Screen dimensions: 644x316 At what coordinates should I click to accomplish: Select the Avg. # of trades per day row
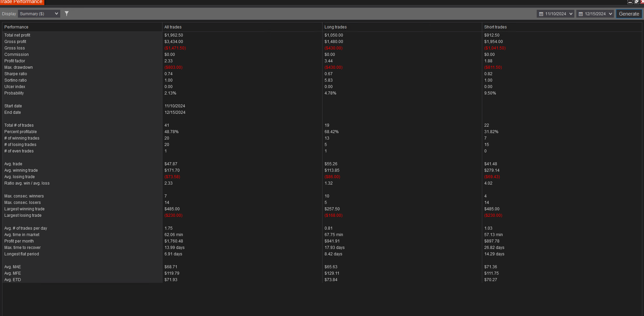pos(26,228)
